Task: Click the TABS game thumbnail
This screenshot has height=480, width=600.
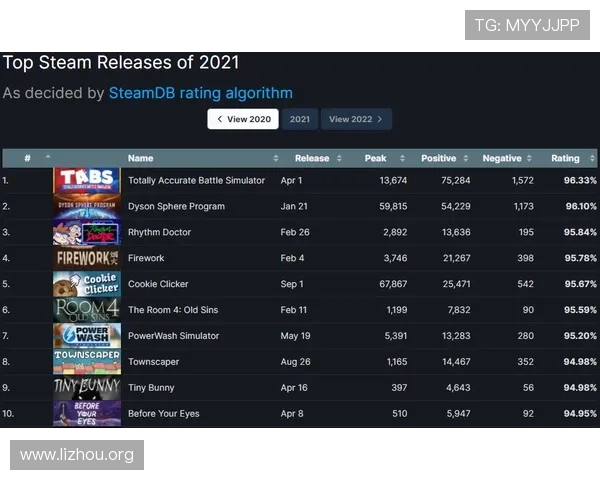Action: (87, 180)
